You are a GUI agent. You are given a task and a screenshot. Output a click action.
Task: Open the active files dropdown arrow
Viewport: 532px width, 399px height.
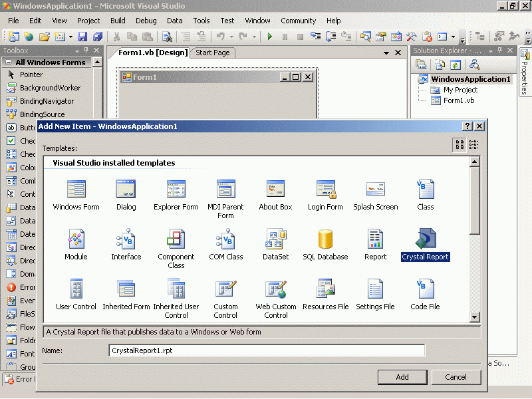[386, 53]
